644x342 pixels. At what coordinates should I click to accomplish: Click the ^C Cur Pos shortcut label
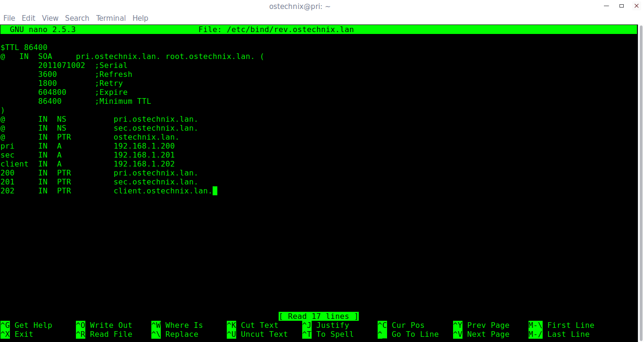point(401,325)
